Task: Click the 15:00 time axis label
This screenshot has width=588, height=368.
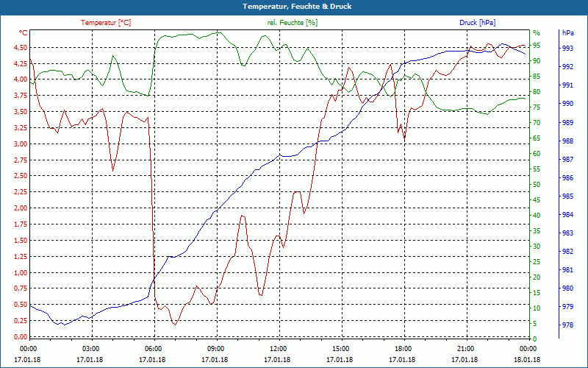Action: [340, 348]
